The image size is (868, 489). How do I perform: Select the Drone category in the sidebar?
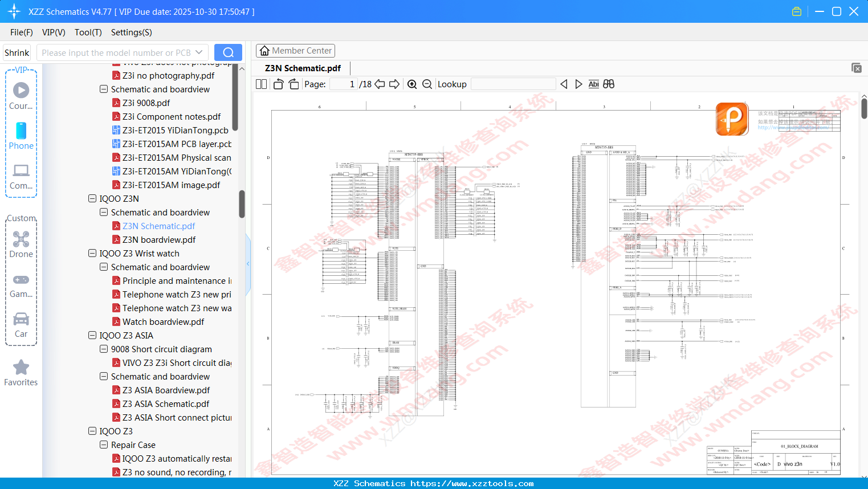(x=21, y=245)
